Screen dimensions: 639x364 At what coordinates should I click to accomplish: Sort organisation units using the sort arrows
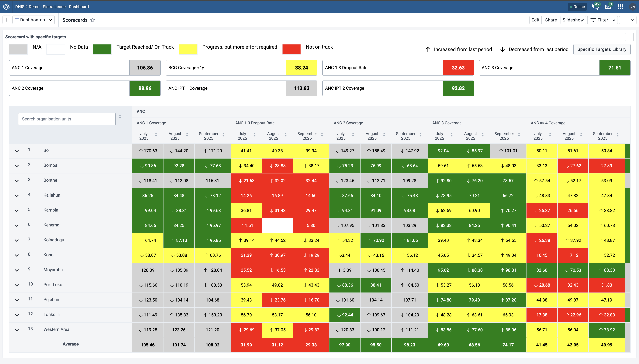tap(120, 117)
